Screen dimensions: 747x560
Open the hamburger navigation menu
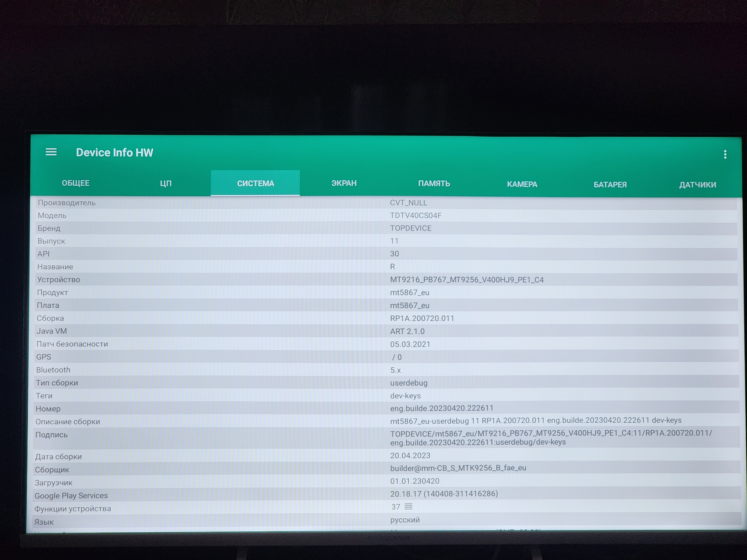51,152
